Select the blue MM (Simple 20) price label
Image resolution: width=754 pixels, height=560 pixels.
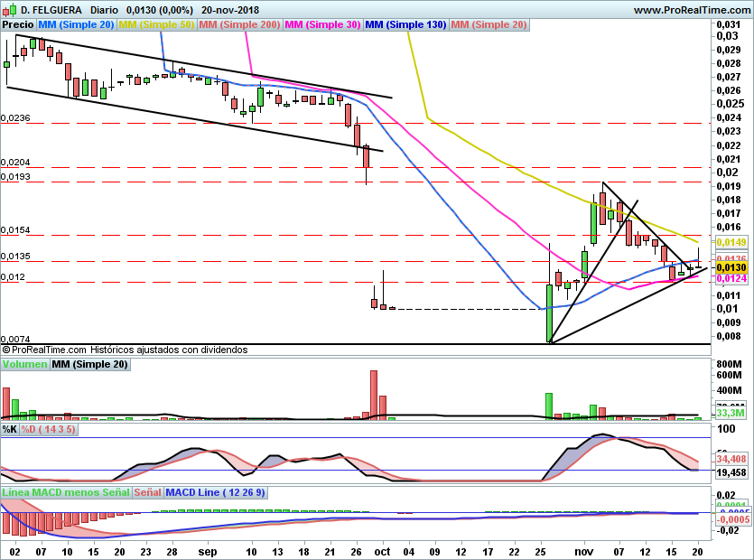77,24
